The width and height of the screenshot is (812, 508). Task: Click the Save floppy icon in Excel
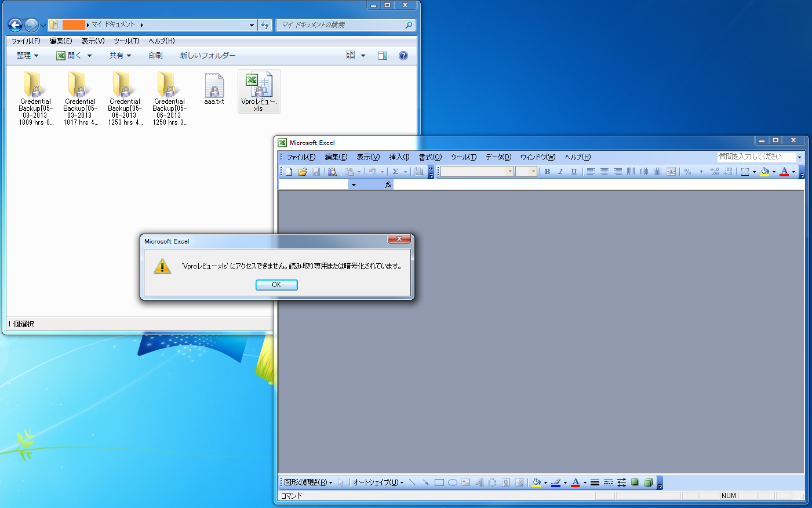point(316,172)
